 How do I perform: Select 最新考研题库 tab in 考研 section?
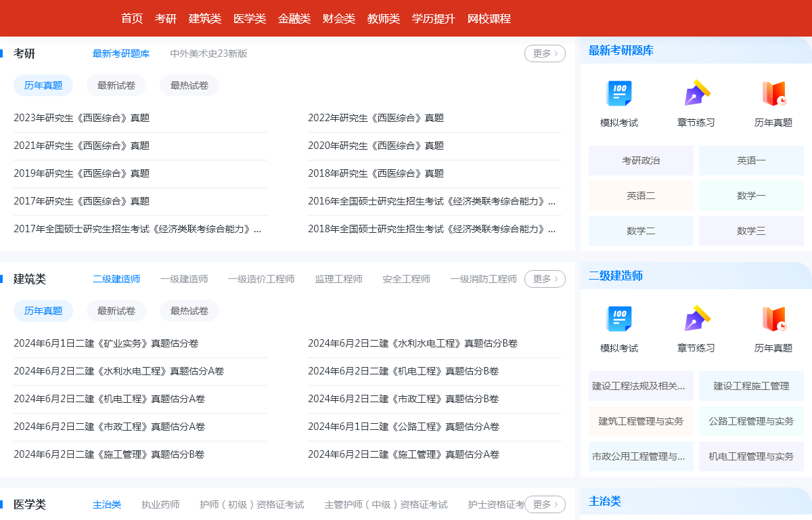coord(121,53)
